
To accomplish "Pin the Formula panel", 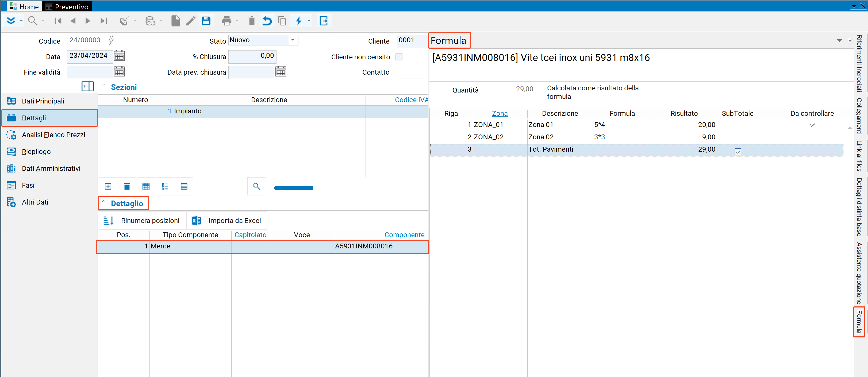I will (x=850, y=40).
